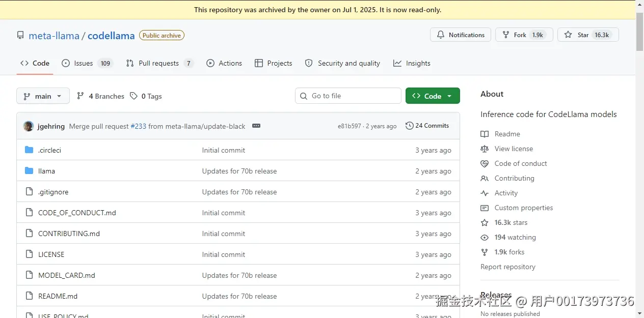Image resolution: width=644 pixels, height=318 pixels.
Task: Open the Issues tab
Action: point(87,63)
